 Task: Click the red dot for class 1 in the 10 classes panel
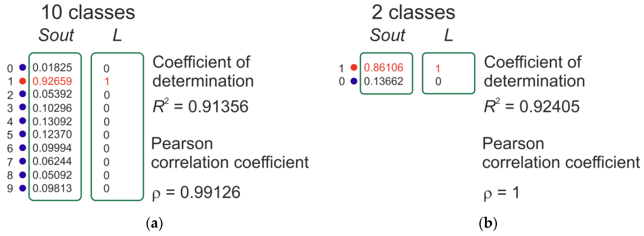(22, 81)
